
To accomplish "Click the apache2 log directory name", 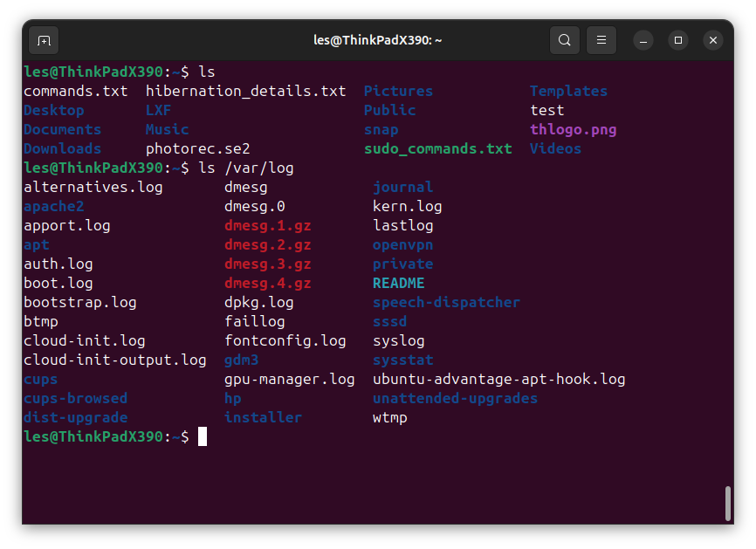I will click(53, 206).
